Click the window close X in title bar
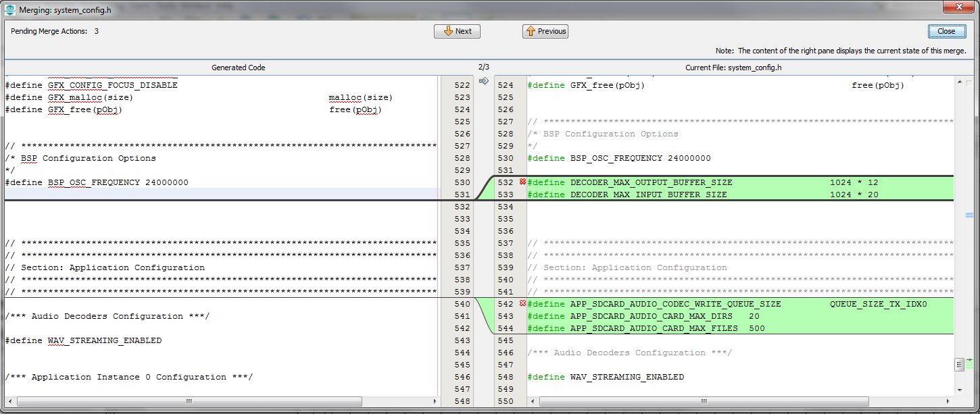 pos(960,7)
